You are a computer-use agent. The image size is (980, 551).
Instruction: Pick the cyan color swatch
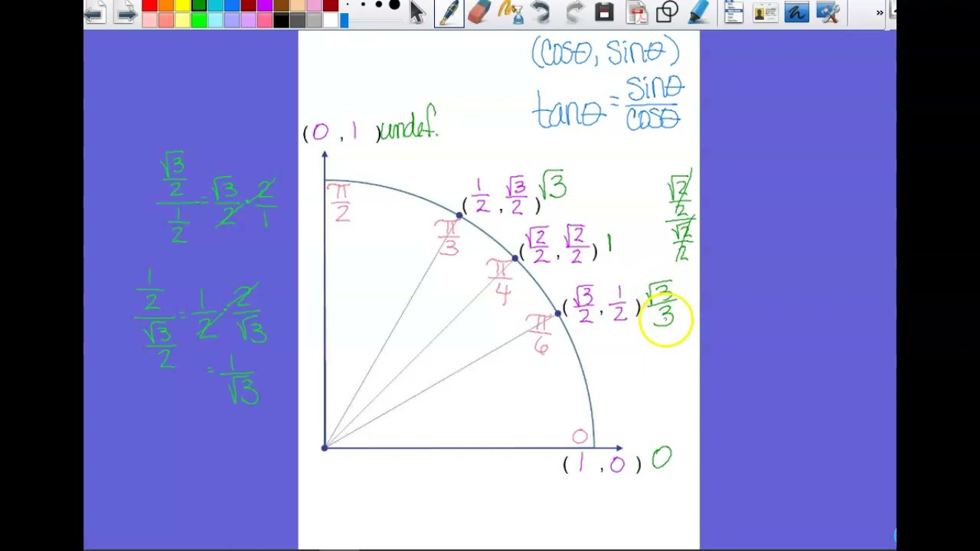click(216, 5)
